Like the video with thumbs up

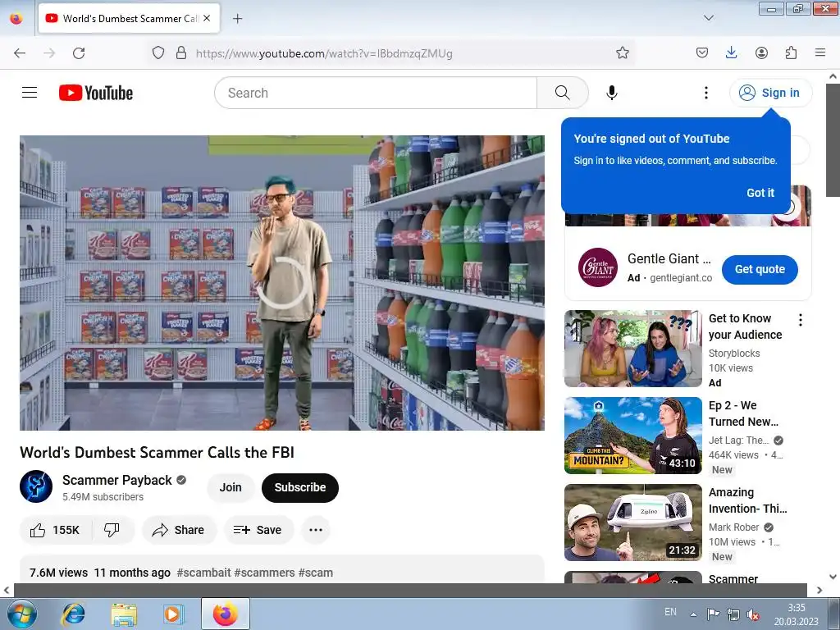[55, 530]
